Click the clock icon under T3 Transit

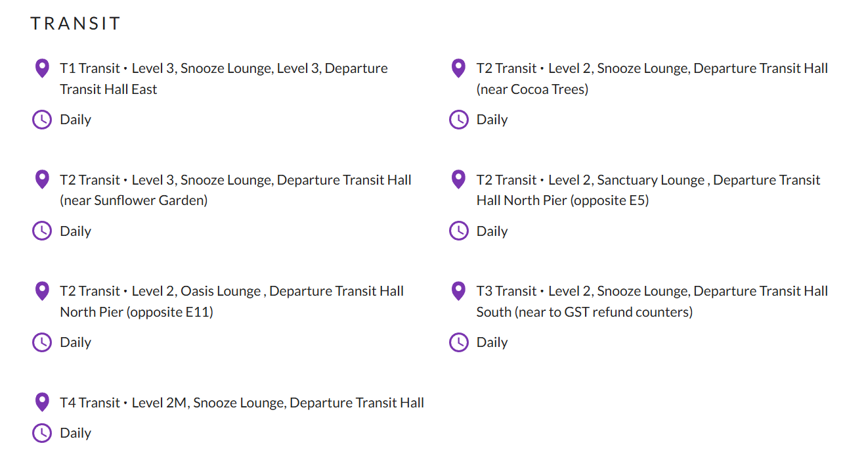coord(458,342)
